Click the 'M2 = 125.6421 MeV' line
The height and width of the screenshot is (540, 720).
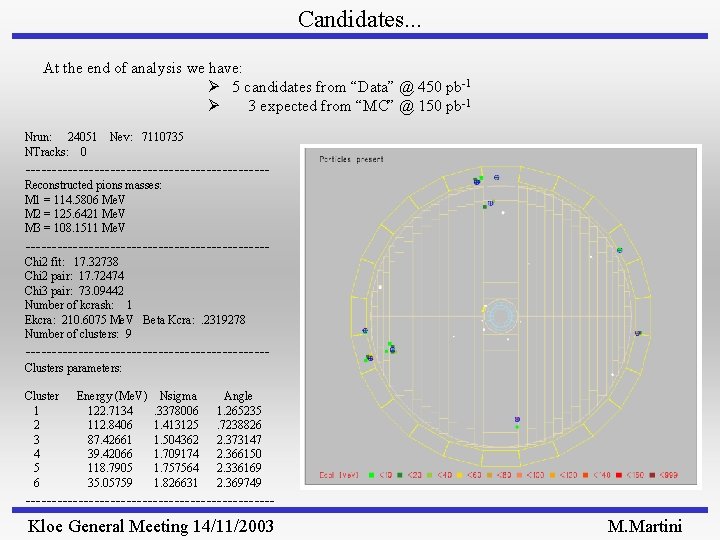click(75, 214)
